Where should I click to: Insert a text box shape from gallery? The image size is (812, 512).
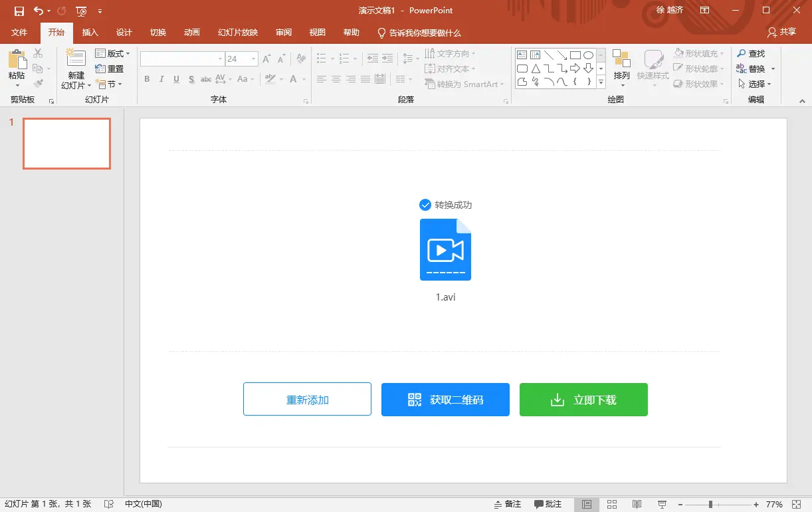(522, 55)
